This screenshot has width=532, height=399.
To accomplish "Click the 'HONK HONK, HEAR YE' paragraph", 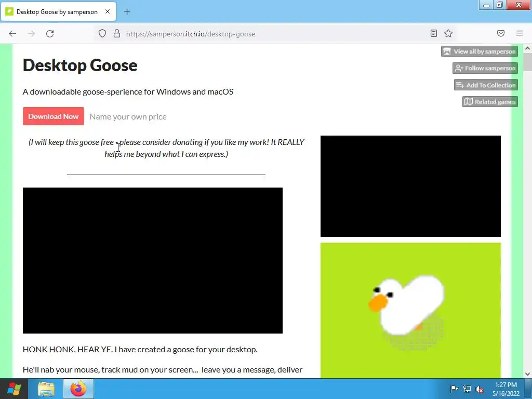I will (140, 350).
